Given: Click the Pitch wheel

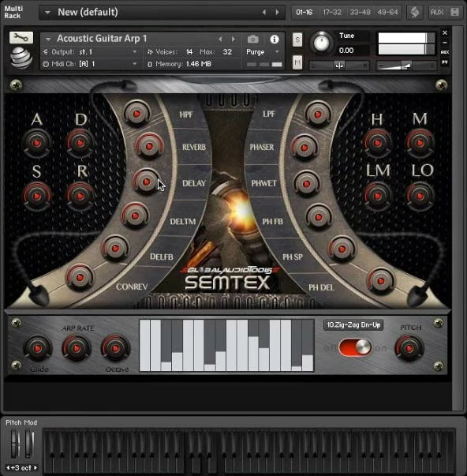Looking at the screenshot, I should [x=15, y=444].
